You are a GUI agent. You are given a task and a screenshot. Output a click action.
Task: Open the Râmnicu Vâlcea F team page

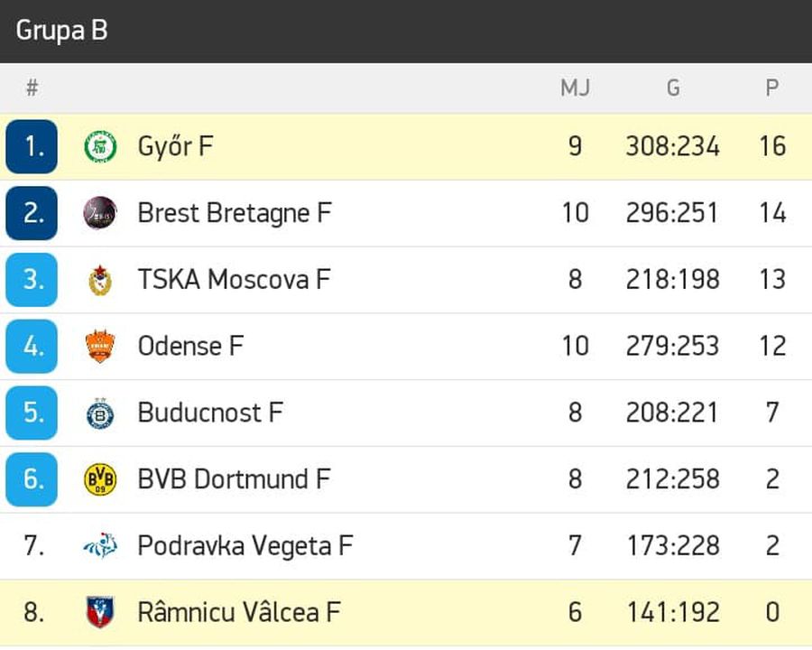click(239, 612)
